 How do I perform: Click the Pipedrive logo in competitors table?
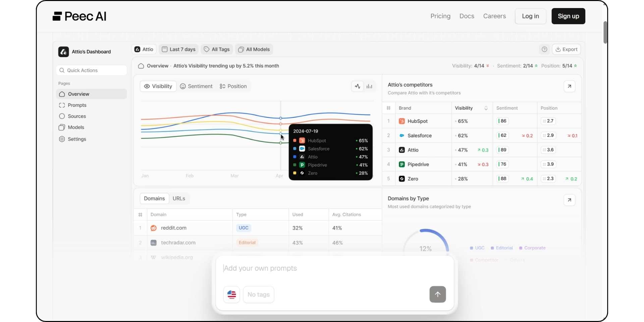coord(401,164)
